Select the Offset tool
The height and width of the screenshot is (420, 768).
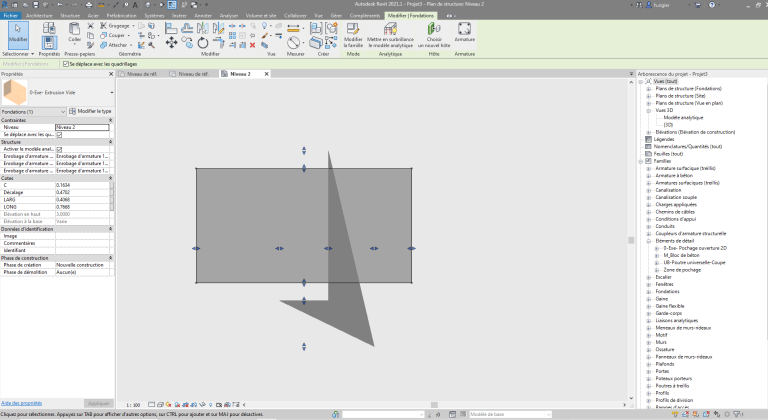point(187,28)
